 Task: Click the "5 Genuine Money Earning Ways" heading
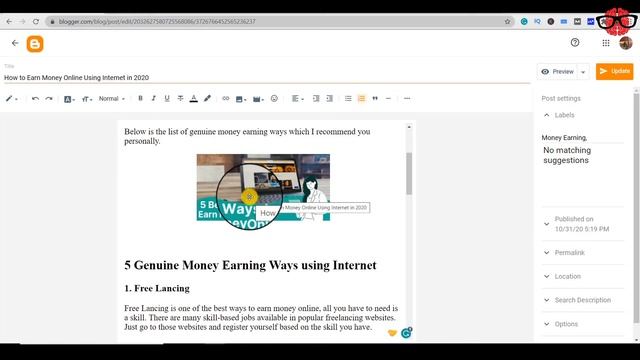click(250, 265)
